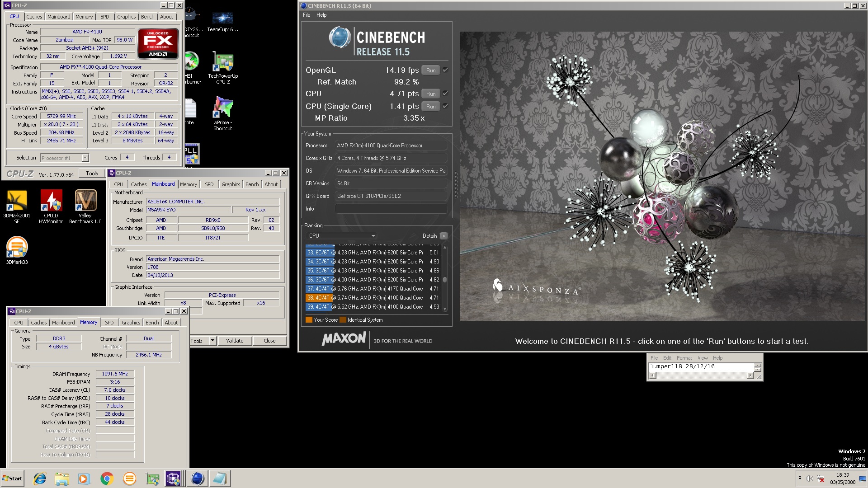Open Internet Explorer from the taskbar
The image size is (868, 488).
tap(40, 479)
